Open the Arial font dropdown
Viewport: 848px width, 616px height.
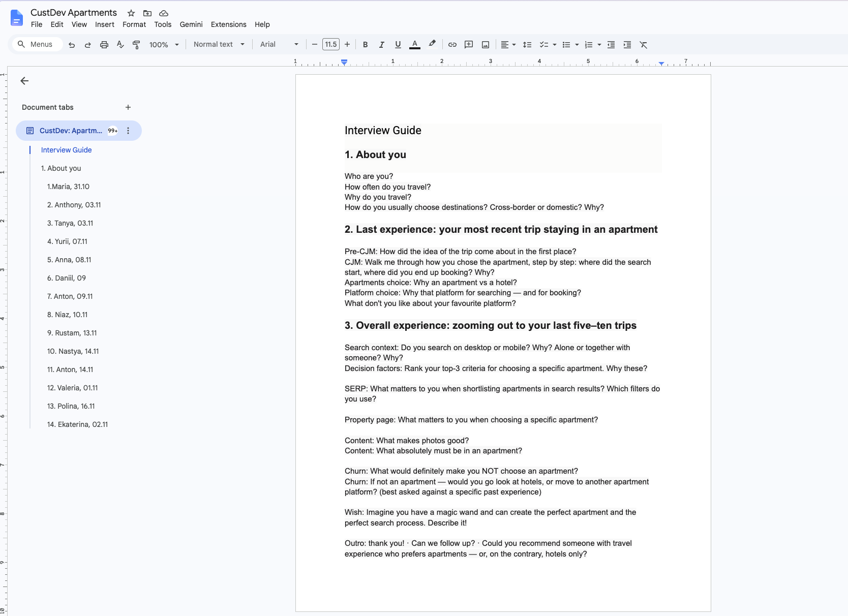click(279, 45)
